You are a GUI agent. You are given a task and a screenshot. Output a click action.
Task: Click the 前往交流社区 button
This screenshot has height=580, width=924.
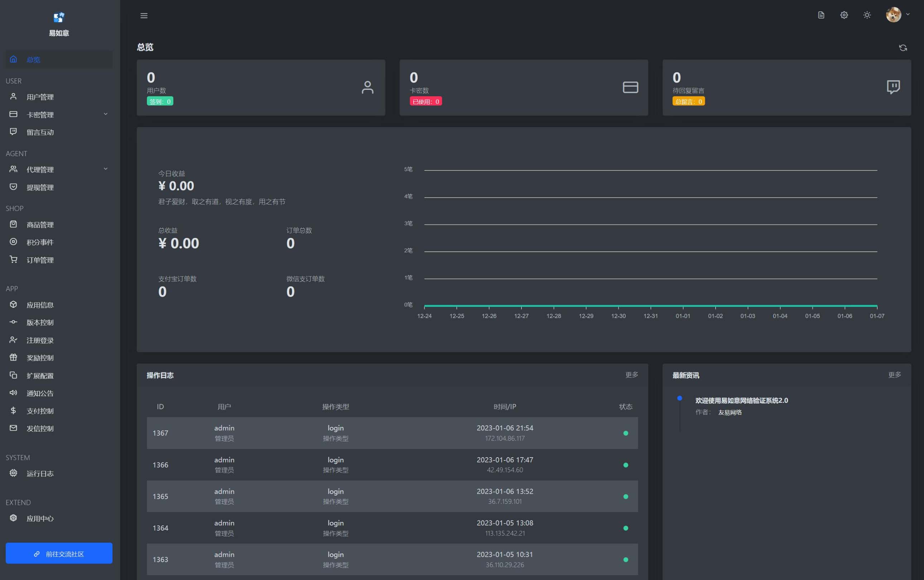59,553
